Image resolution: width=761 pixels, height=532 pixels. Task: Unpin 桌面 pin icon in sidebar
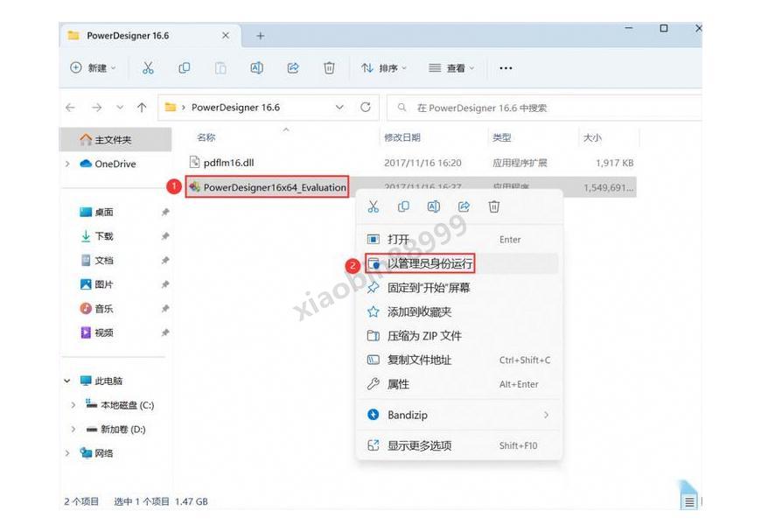click(x=165, y=212)
